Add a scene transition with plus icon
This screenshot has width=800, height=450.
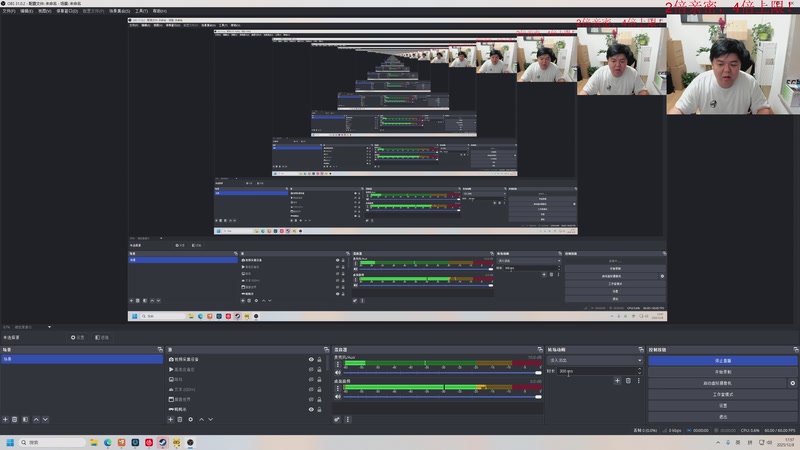click(x=617, y=381)
